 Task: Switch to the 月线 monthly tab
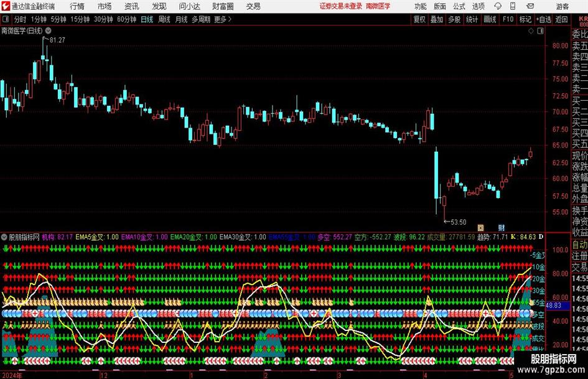coord(182,19)
